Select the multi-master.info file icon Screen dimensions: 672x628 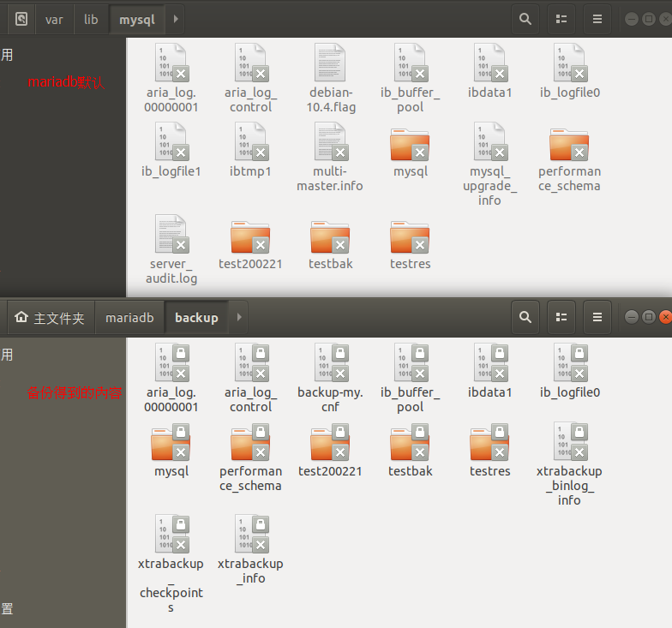[330, 141]
